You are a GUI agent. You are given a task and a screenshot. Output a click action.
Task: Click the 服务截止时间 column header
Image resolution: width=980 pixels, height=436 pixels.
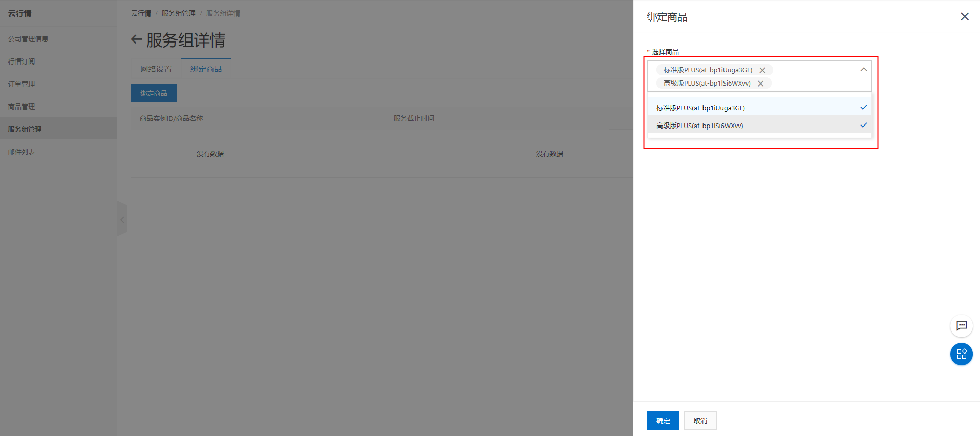(x=414, y=118)
